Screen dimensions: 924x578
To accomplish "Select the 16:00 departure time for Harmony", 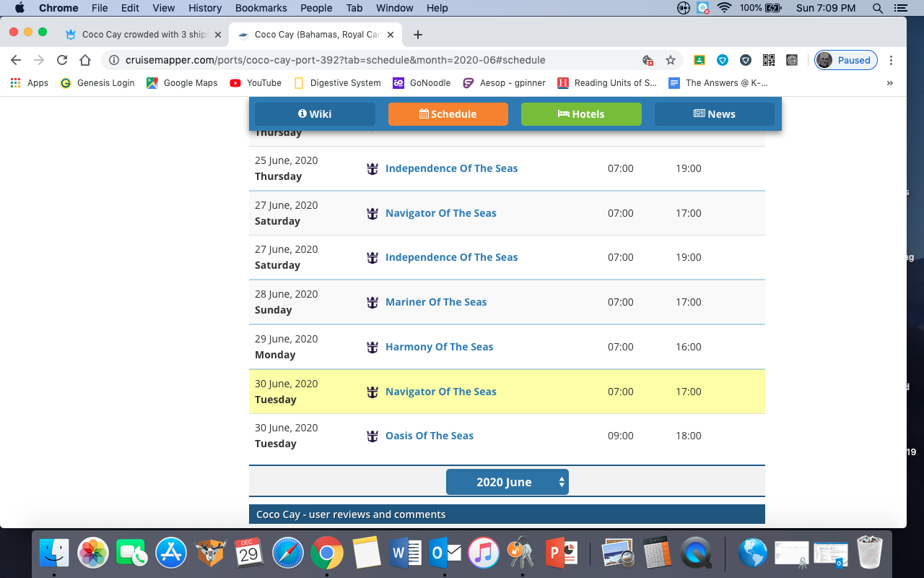I will point(688,347).
